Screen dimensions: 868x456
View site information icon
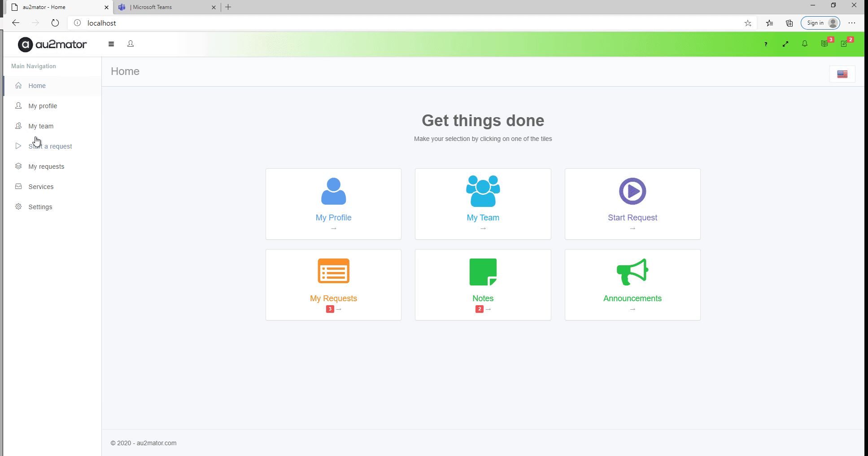(x=77, y=23)
